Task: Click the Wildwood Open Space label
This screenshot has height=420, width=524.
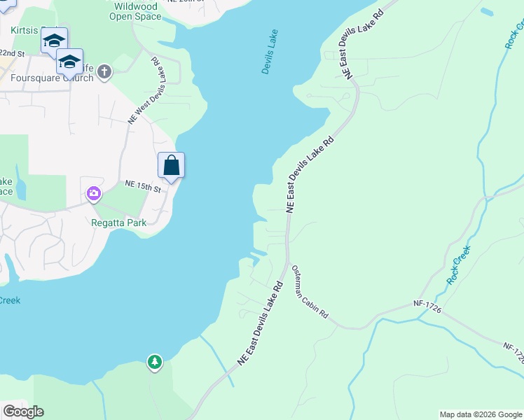Action: [x=135, y=11]
